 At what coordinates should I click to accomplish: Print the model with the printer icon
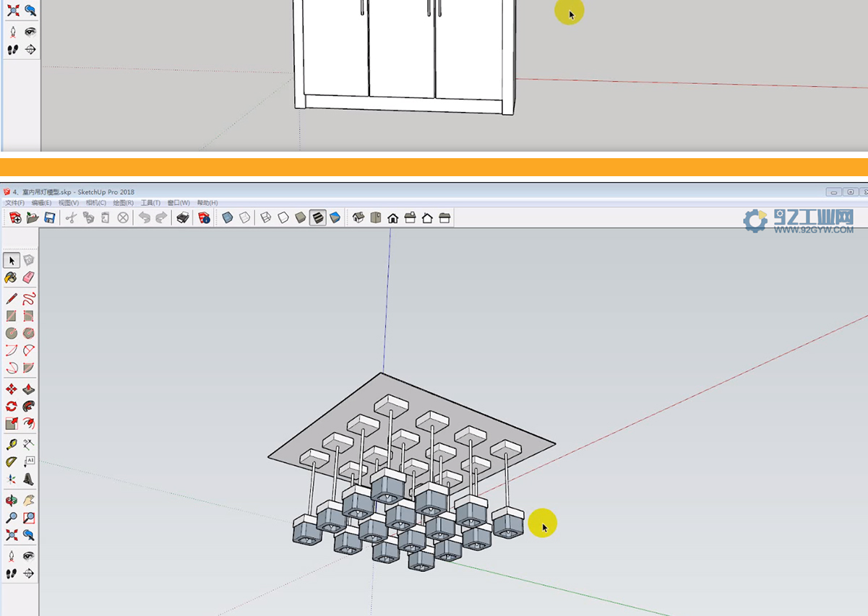tap(183, 217)
